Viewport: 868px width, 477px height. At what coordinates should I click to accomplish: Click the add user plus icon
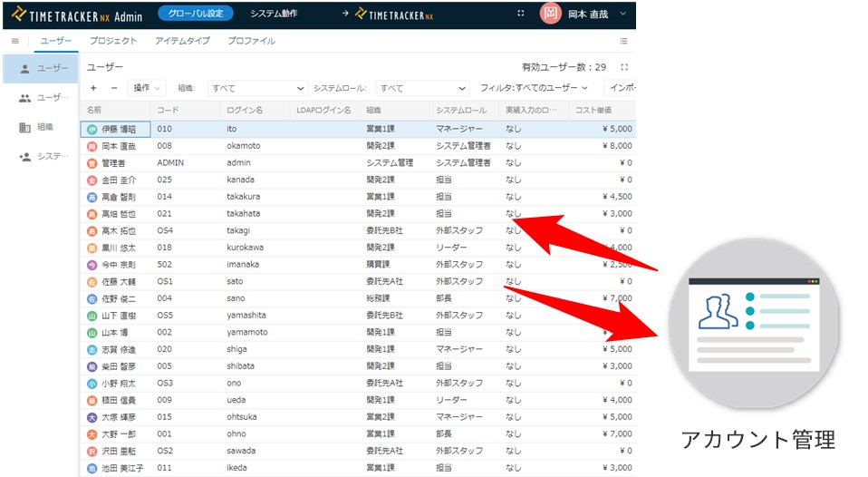point(93,88)
